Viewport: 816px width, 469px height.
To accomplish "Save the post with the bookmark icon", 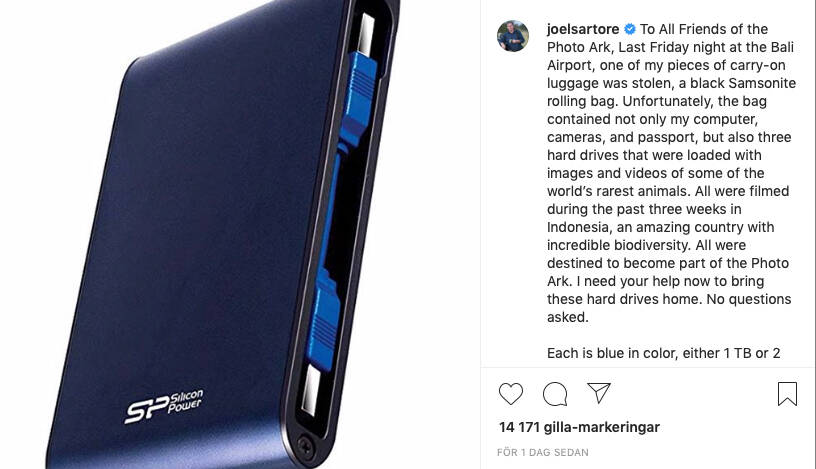I will tap(787, 394).
